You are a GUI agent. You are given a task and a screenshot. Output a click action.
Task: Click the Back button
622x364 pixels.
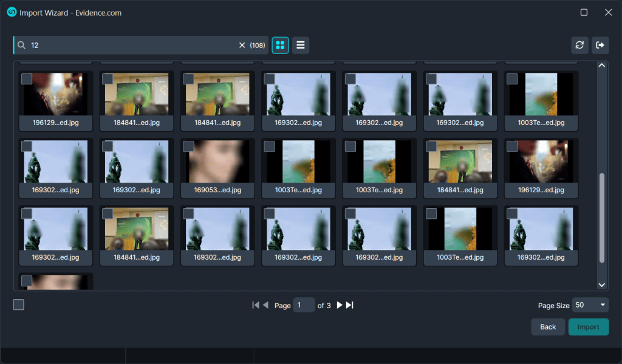[548, 327]
